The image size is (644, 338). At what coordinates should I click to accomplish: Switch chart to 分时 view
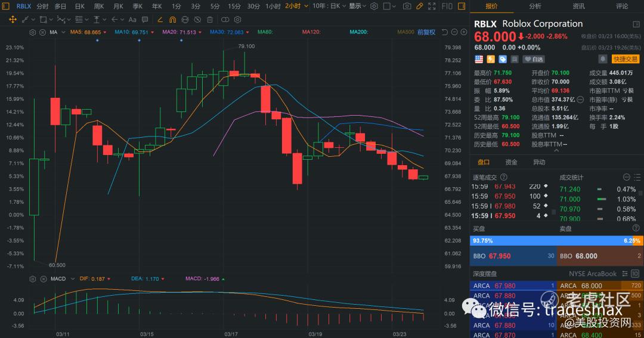pyautogui.click(x=42, y=6)
